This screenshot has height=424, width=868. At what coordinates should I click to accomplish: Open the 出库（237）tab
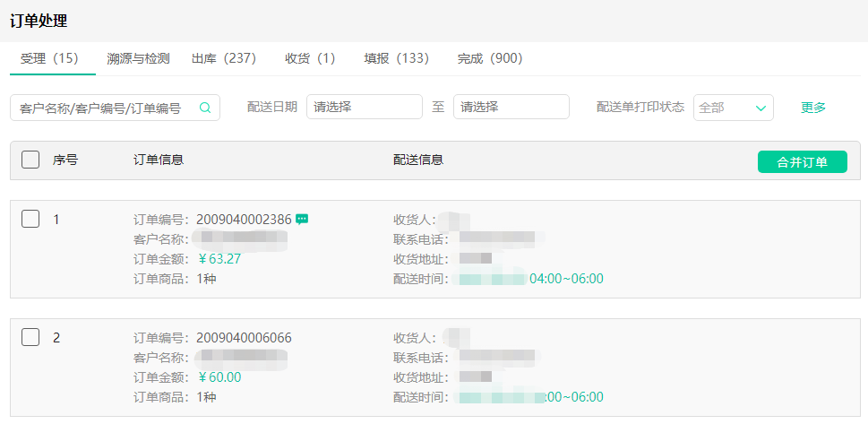click(x=224, y=58)
